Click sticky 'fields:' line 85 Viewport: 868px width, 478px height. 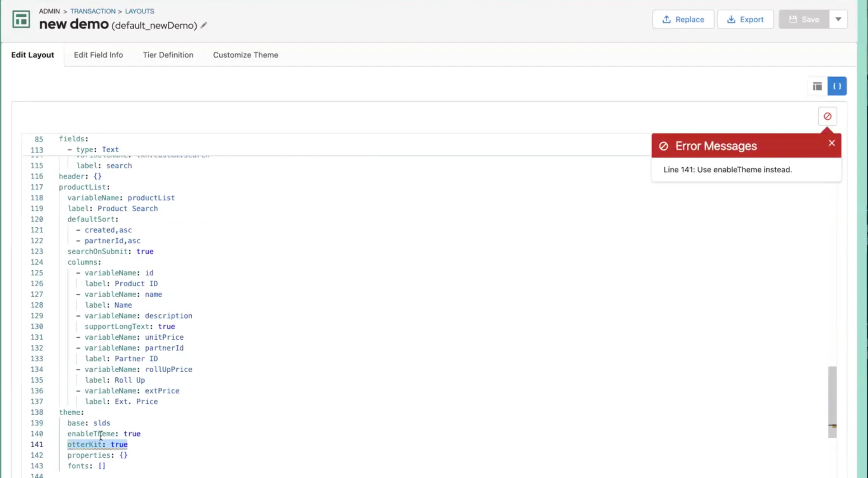(74, 139)
